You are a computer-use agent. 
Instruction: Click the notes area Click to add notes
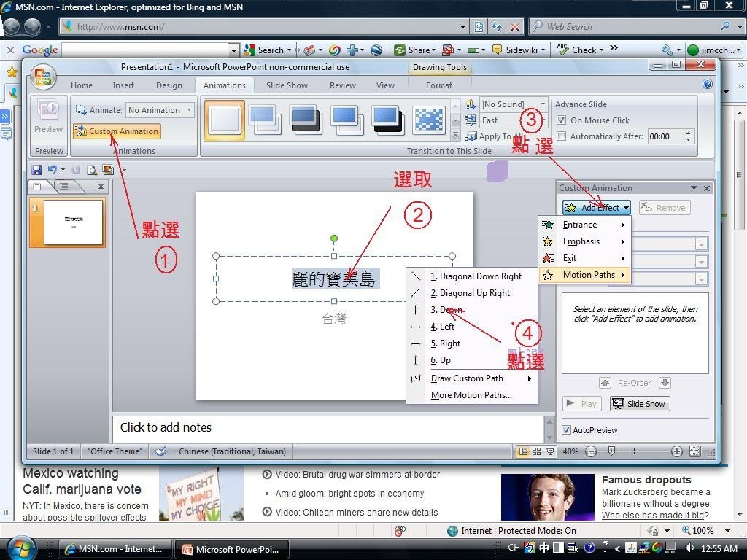pos(328,427)
